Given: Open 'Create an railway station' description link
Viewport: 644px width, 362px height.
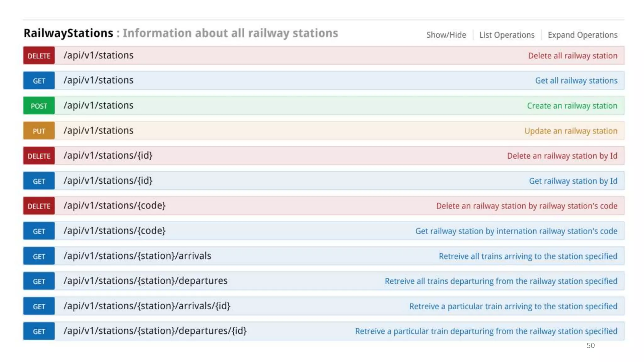Looking at the screenshot, I should click(x=572, y=106).
